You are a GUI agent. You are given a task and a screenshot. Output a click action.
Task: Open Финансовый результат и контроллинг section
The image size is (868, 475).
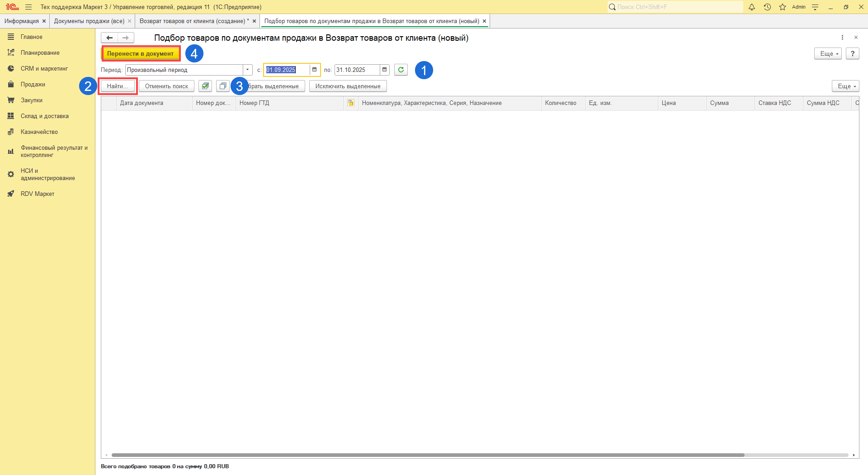point(47,152)
